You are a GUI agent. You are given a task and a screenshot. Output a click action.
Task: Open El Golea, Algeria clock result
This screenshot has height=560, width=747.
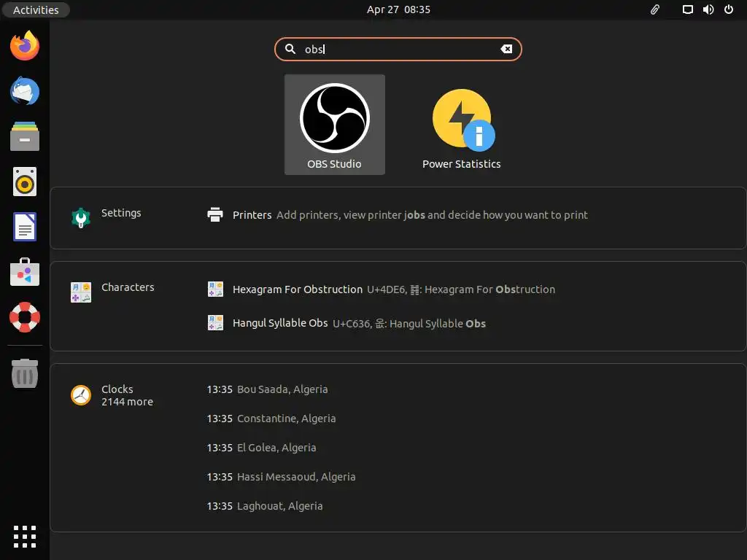(x=262, y=448)
